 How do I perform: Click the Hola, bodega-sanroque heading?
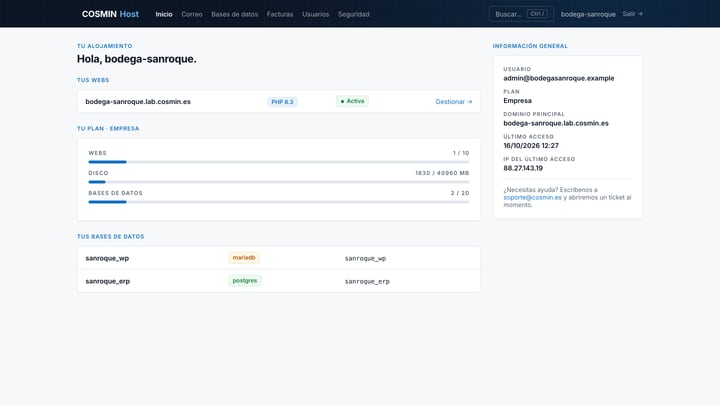(137, 59)
